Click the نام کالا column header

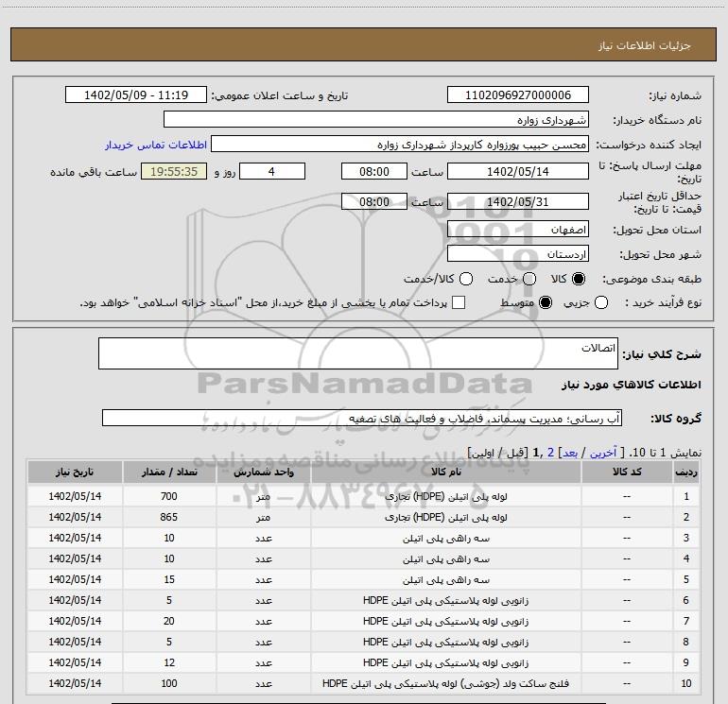pos(446,472)
